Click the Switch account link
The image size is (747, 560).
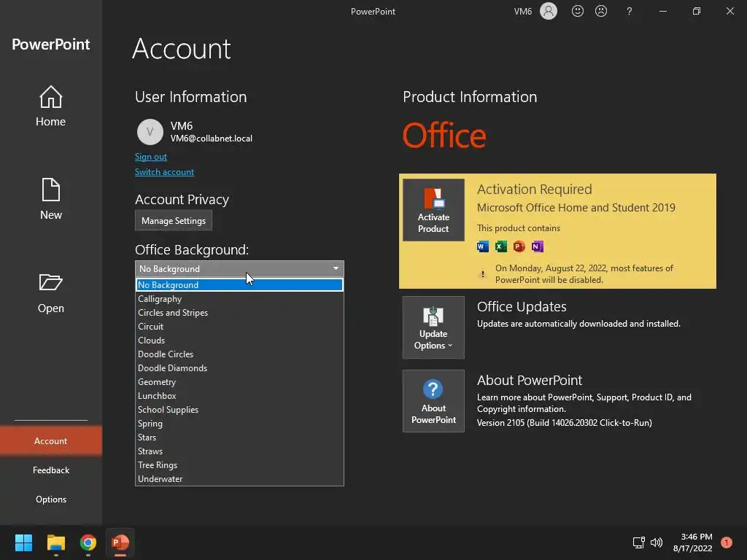(x=164, y=172)
